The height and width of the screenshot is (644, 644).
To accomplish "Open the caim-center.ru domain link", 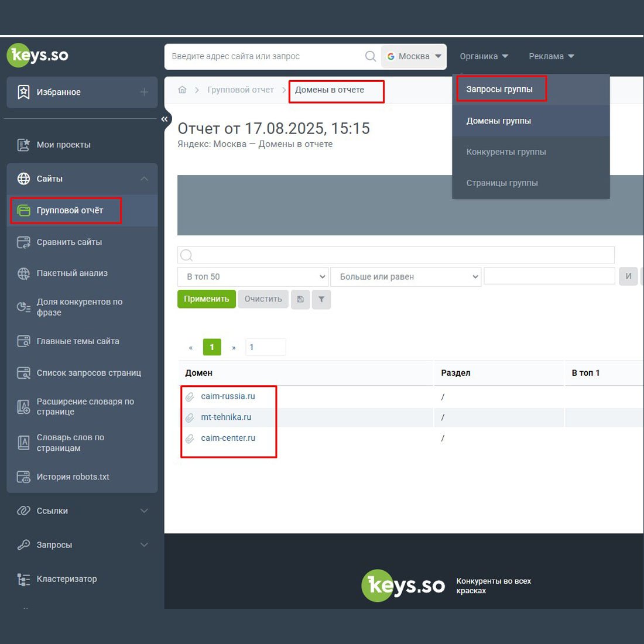I will pos(228,439).
